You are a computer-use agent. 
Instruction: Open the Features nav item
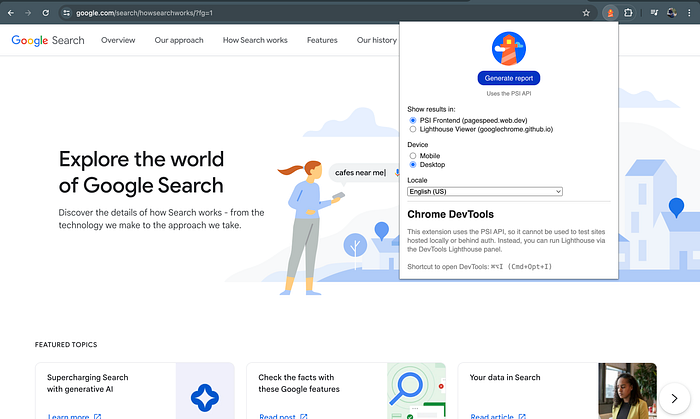(322, 40)
